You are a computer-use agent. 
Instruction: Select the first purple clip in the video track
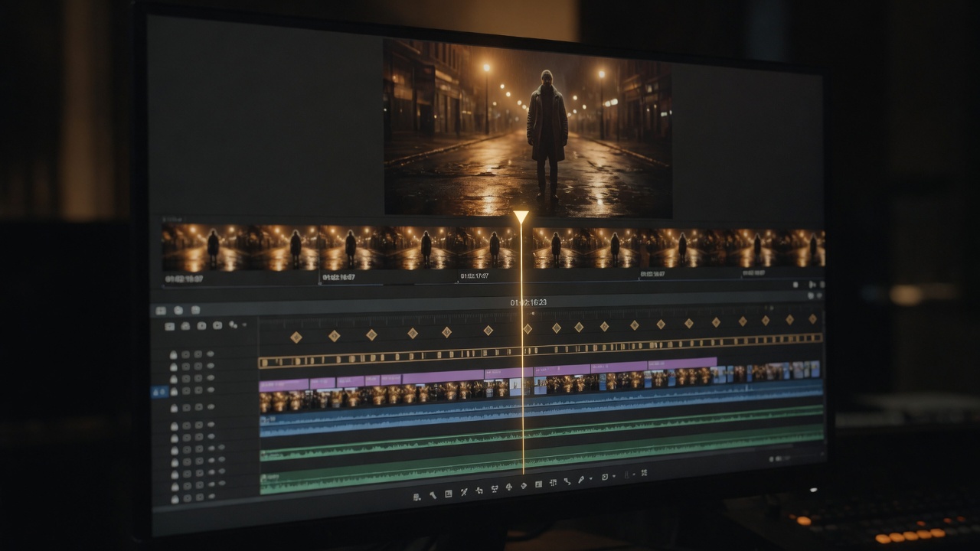coord(283,384)
